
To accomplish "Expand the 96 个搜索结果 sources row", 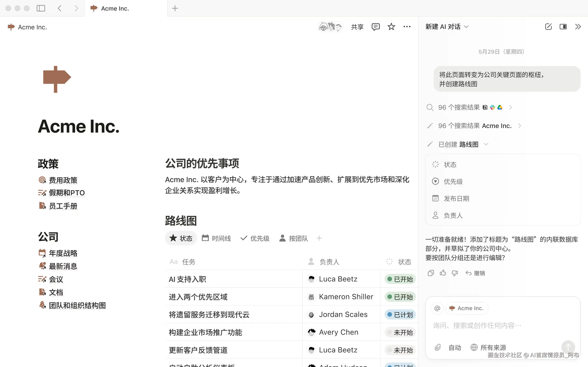I will pyautogui.click(x=510, y=107).
